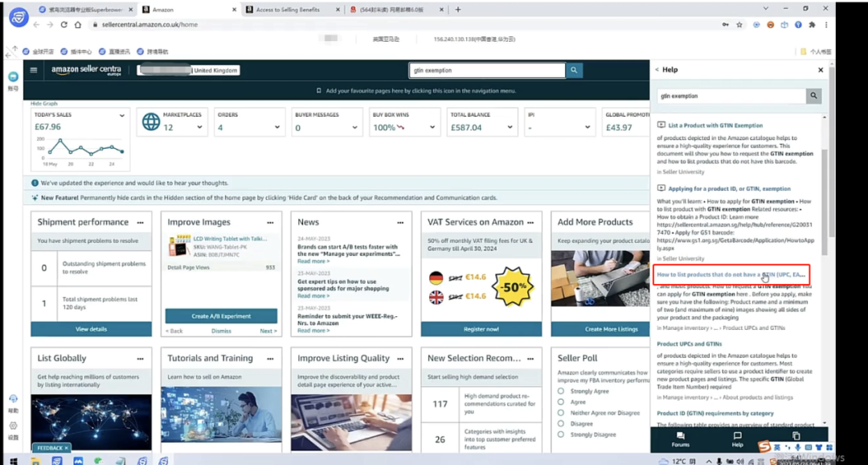Screen dimensions: 868x465
Task: Open the browser three-dot menu
Action: point(826,24)
